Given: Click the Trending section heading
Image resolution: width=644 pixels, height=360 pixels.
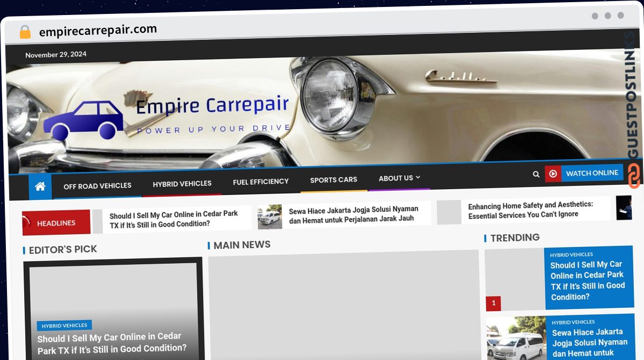Looking at the screenshot, I should (x=515, y=237).
